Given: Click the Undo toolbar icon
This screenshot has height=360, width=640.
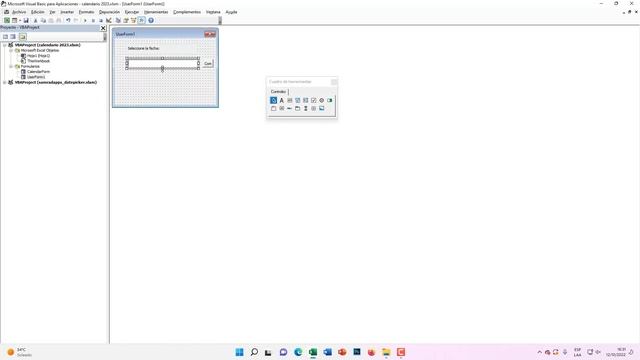Looking at the screenshot, I should click(68, 20).
